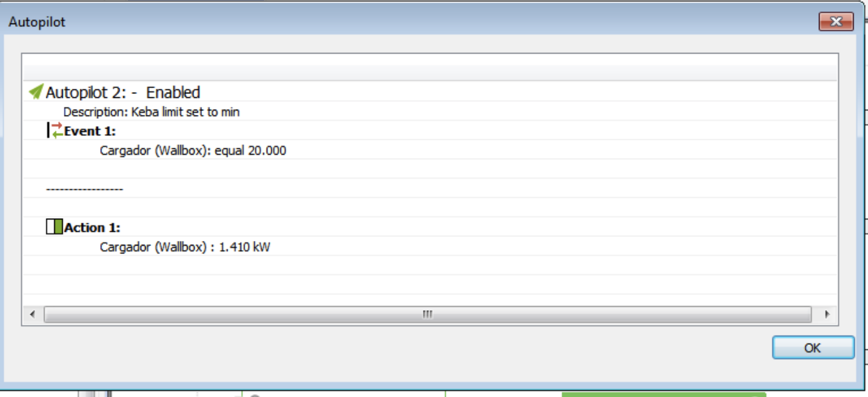Click the horizontal scrollbar's left arrow

pyautogui.click(x=32, y=314)
